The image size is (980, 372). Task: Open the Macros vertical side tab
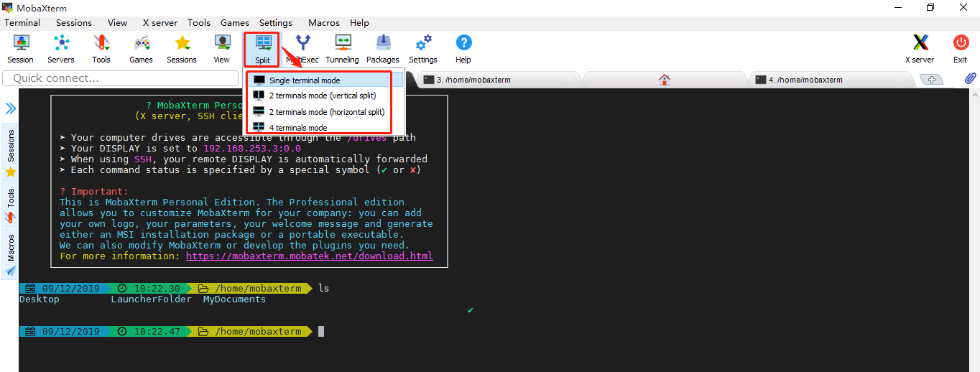click(x=11, y=255)
